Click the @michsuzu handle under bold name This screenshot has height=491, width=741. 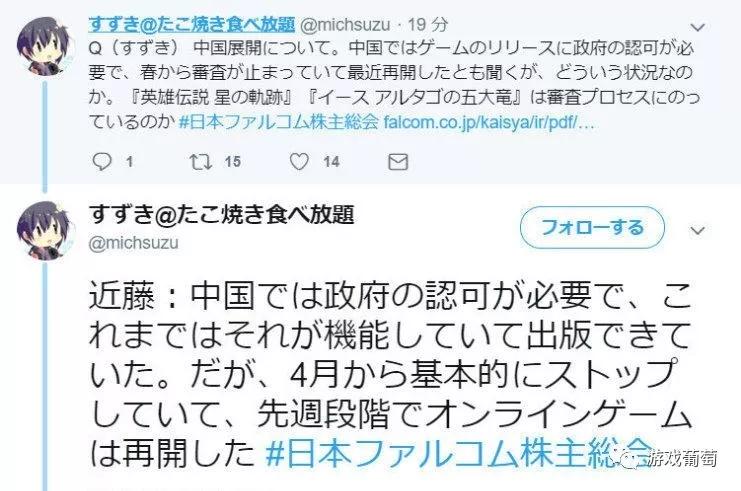[x=133, y=243]
